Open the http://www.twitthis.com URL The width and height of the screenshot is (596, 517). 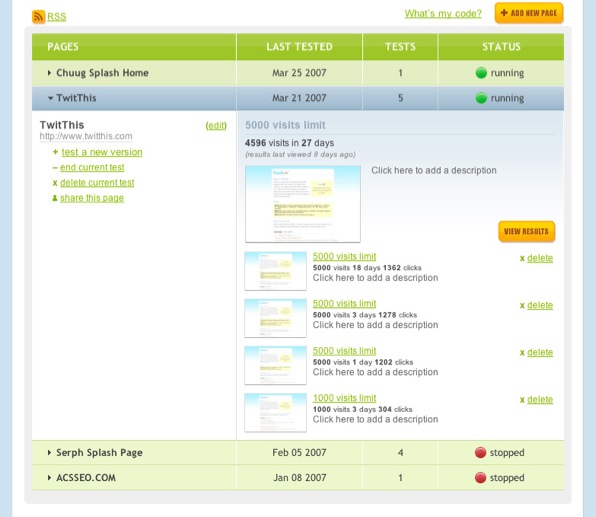tap(86, 136)
